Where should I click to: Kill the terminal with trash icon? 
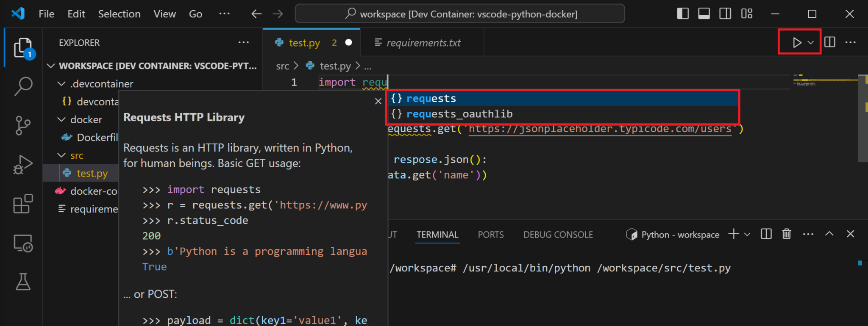(x=787, y=234)
